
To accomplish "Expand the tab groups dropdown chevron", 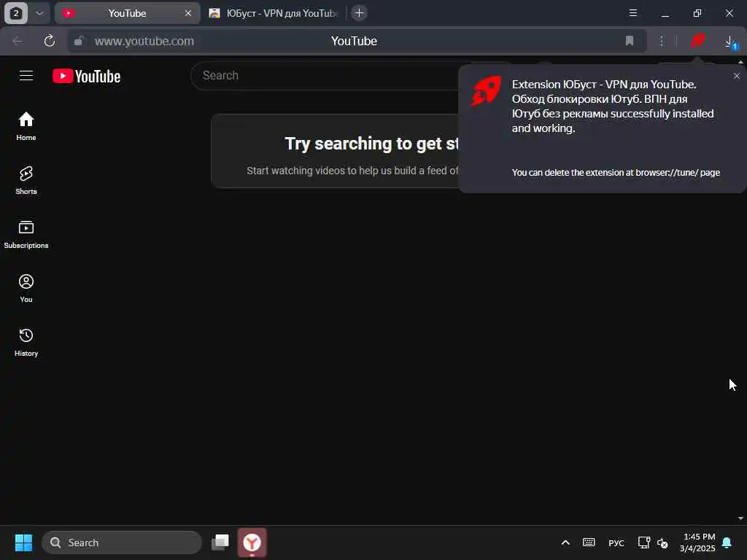I will click(39, 13).
